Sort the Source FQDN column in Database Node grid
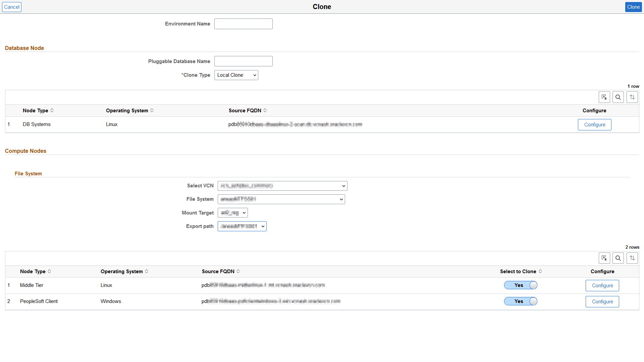Viewport: 644px width, 362px height. tap(265, 110)
